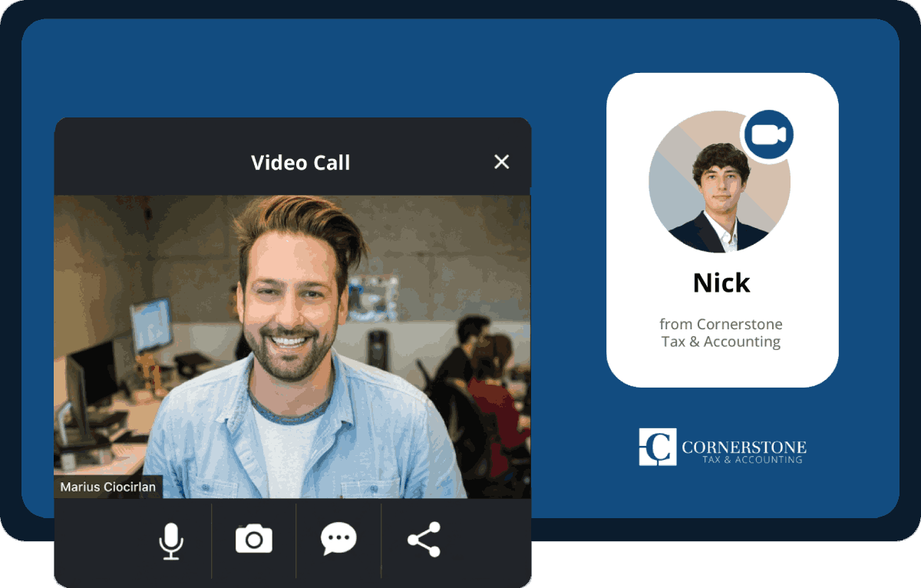Select the name 'Nick' on the contact card
This screenshot has width=921, height=588.
[x=721, y=283]
